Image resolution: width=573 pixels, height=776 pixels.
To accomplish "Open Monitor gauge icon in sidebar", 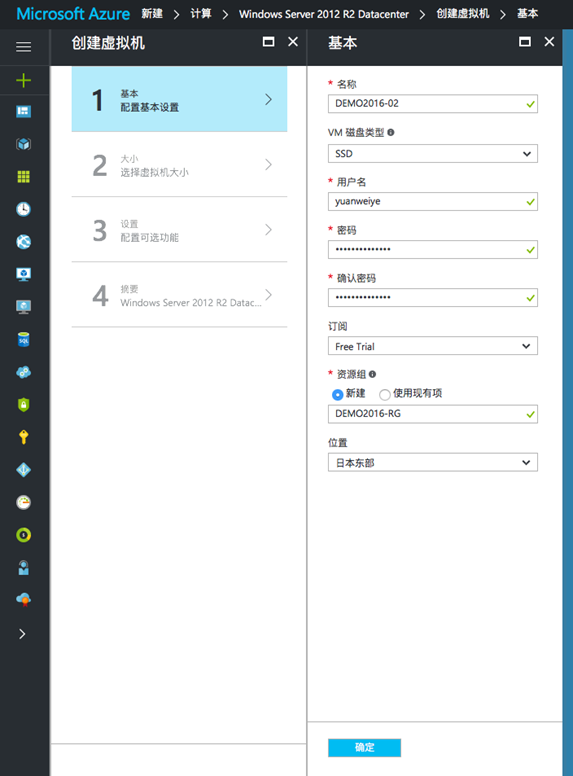I will click(23, 502).
